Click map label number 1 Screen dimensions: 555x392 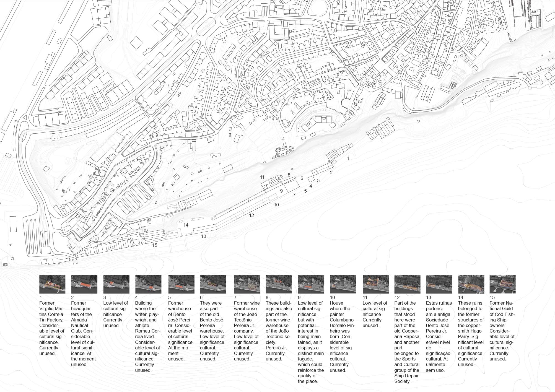(x=348, y=159)
